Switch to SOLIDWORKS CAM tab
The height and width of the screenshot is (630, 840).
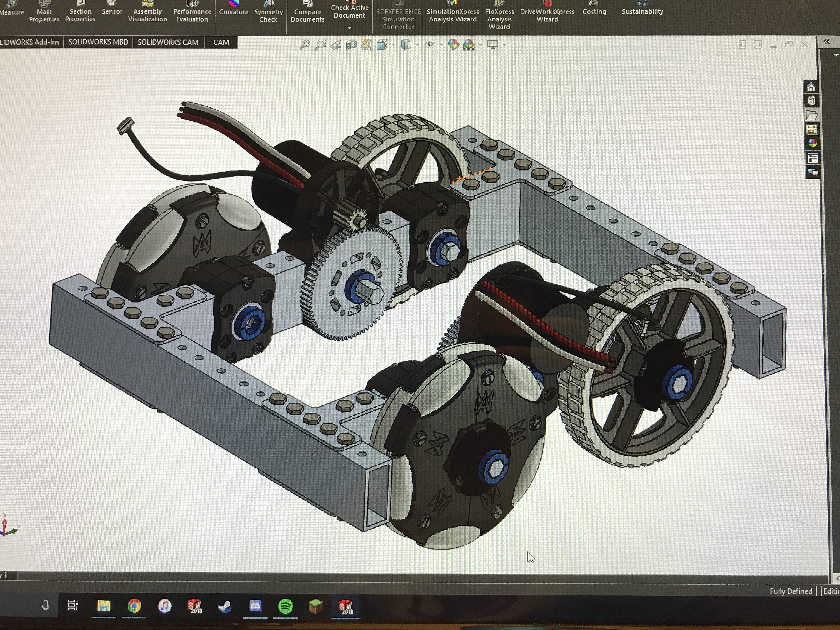pyautogui.click(x=168, y=42)
